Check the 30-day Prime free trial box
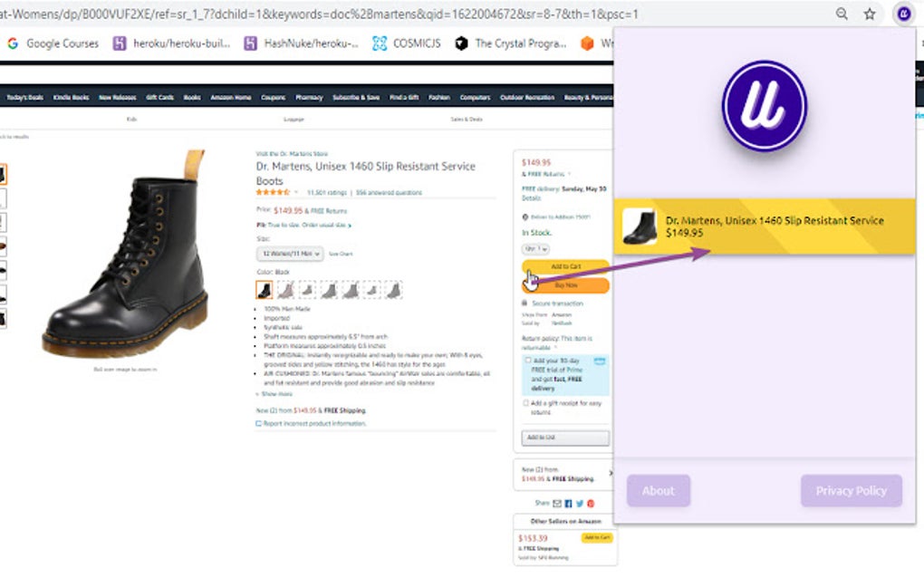Image resolution: width=924 pixels, height=578 pixels. (x=527, y=360)
